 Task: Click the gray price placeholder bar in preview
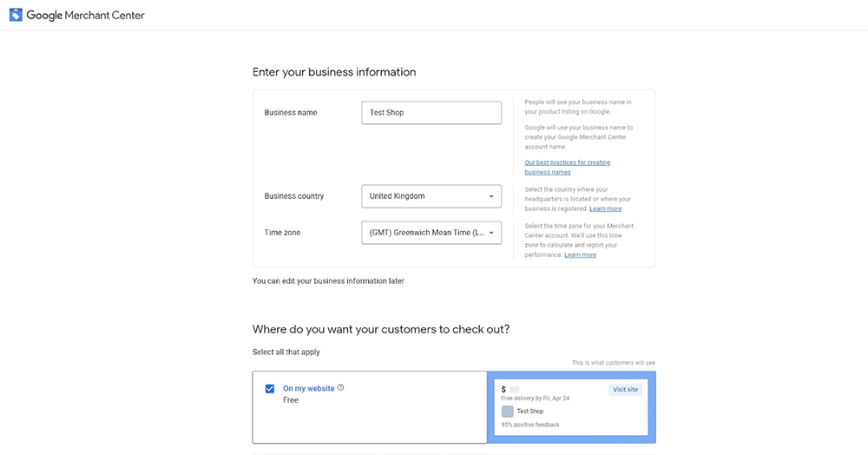pyautogui.click(x=515, y=389)
